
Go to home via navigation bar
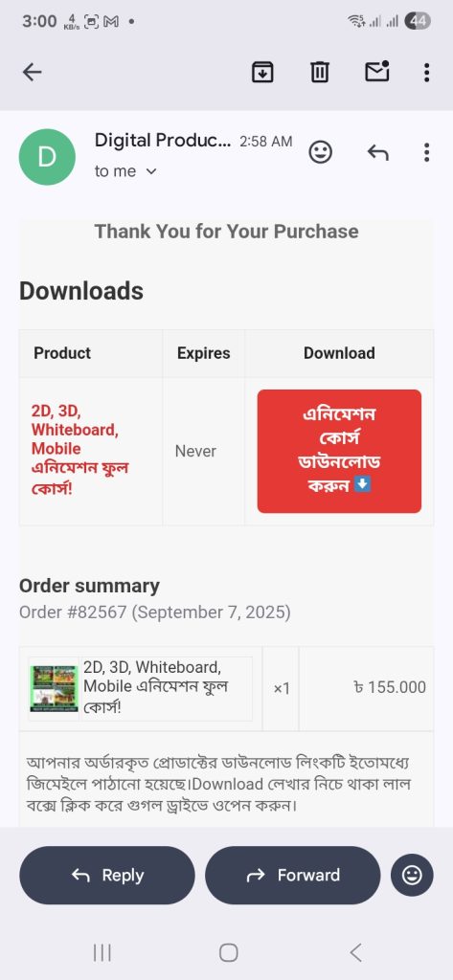pos(228,952)
